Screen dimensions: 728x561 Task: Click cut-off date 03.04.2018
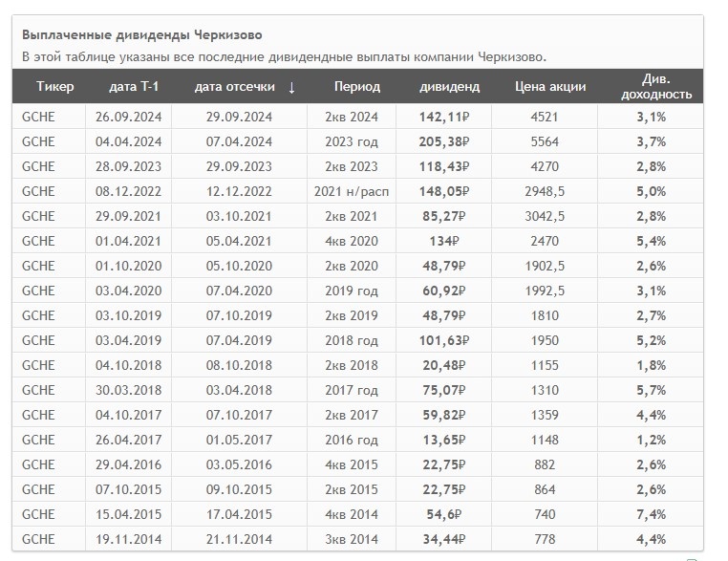click(239, 390)
